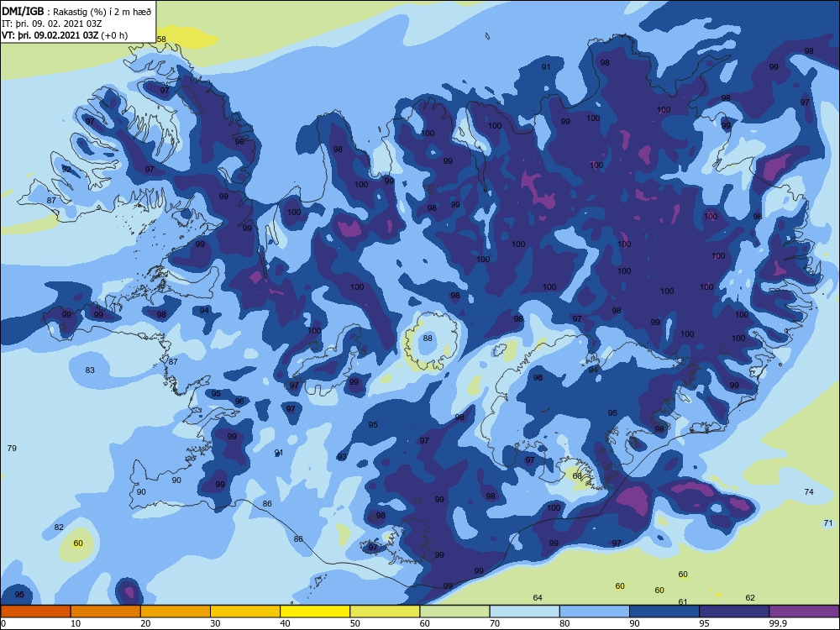This screenshot has height=630, width=840.
Task: Click the '10' legend tick label
Action: pyautogui.click(x=76, y=623)
